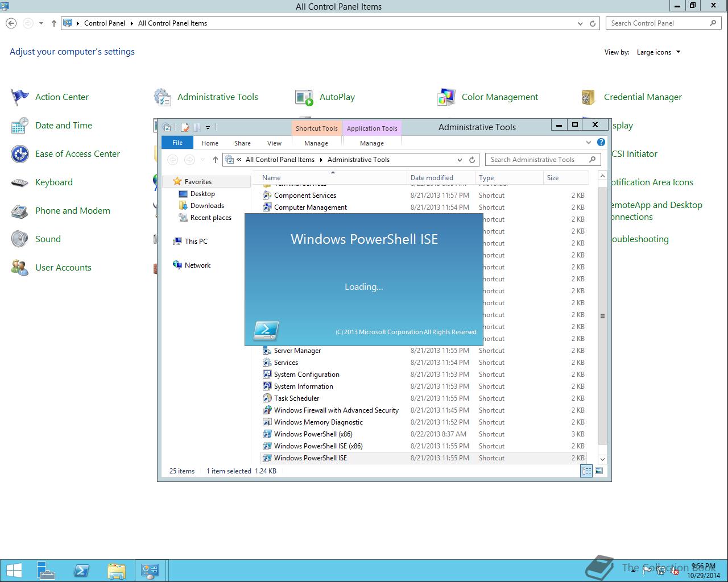Switch to the Share ribbon tab

point(242,143)
